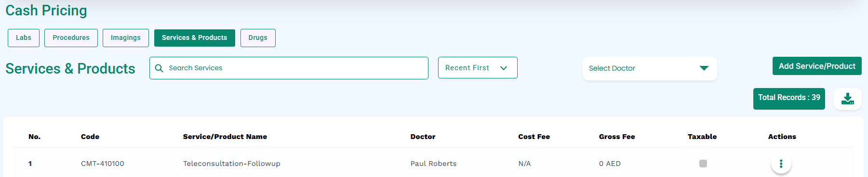Click the Recent First chevron

coord(504,68)
